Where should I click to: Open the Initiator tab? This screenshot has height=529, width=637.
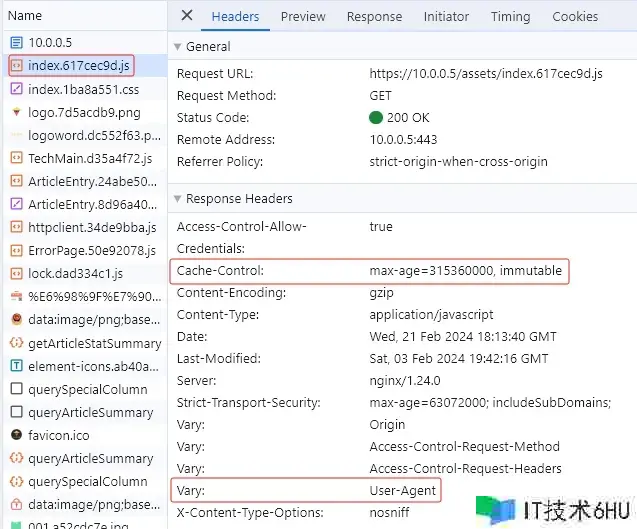(446, 16)
